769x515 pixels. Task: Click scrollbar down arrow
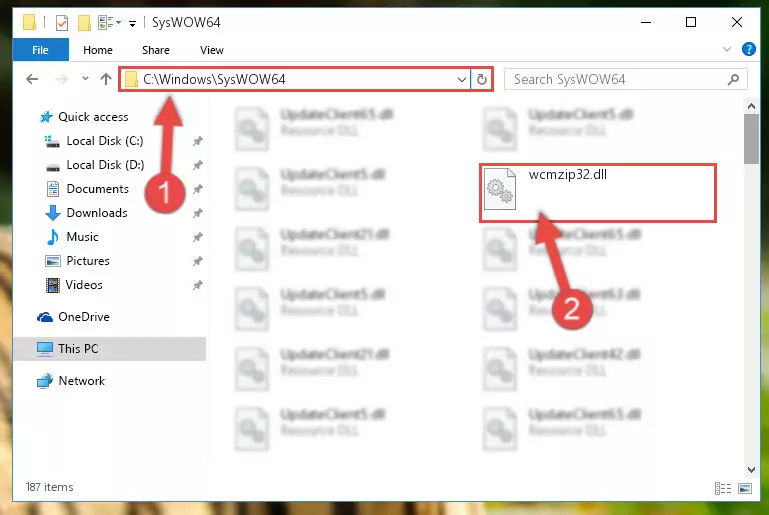(751, 469)
